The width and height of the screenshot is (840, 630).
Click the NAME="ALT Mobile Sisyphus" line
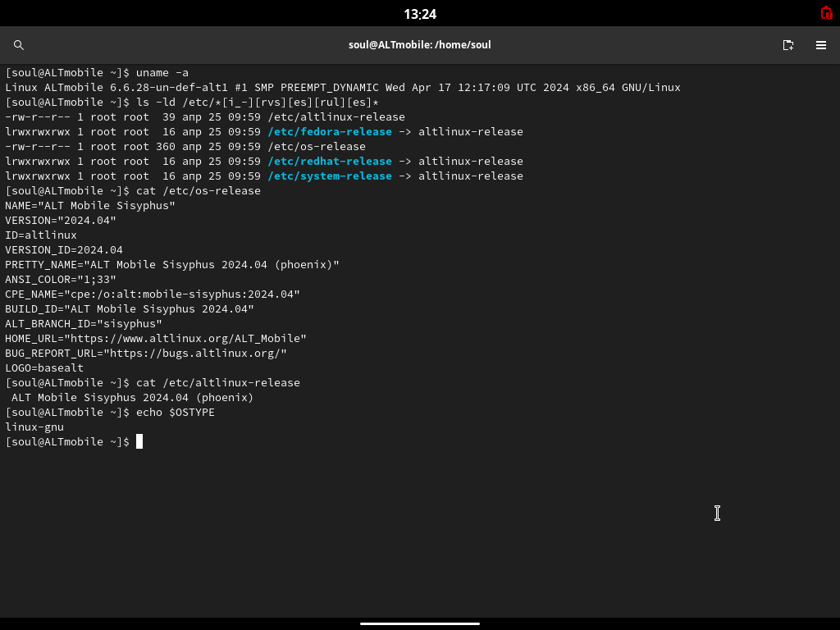tap(90, 206)
